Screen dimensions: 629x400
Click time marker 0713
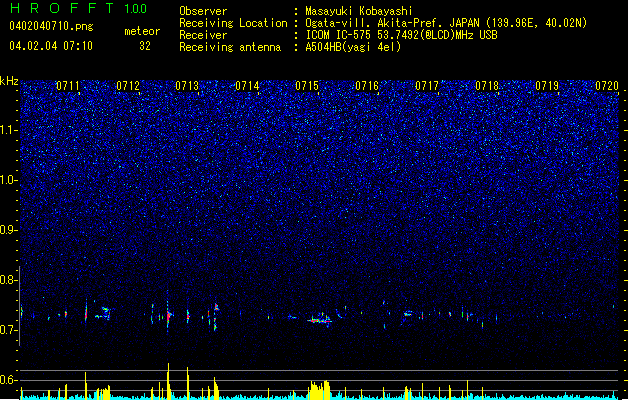(x=187, y=86)
